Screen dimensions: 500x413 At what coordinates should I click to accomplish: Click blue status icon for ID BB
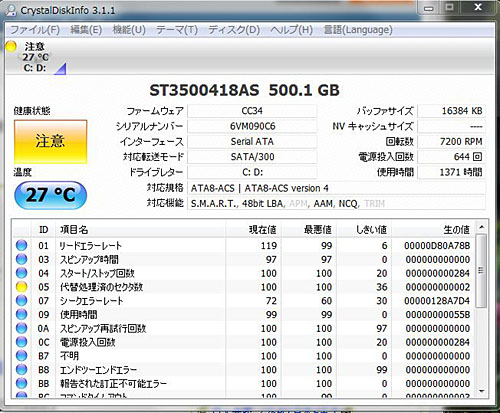[21, 383]
